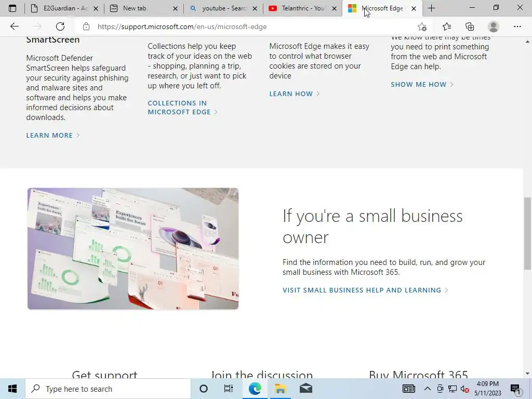
Task: Close the youtube search tab
Action: [255, 8]
